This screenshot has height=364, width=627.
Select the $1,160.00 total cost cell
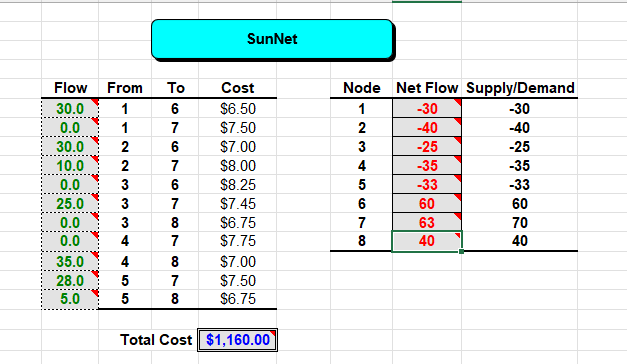coord(238,340)
